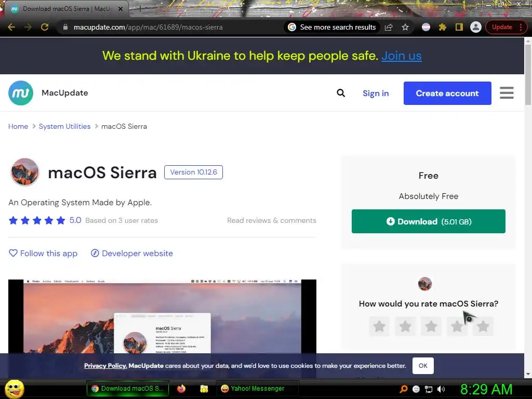Click the address bar padlock icon
Screen dimensions: 532x399
[x=65, y=27]
